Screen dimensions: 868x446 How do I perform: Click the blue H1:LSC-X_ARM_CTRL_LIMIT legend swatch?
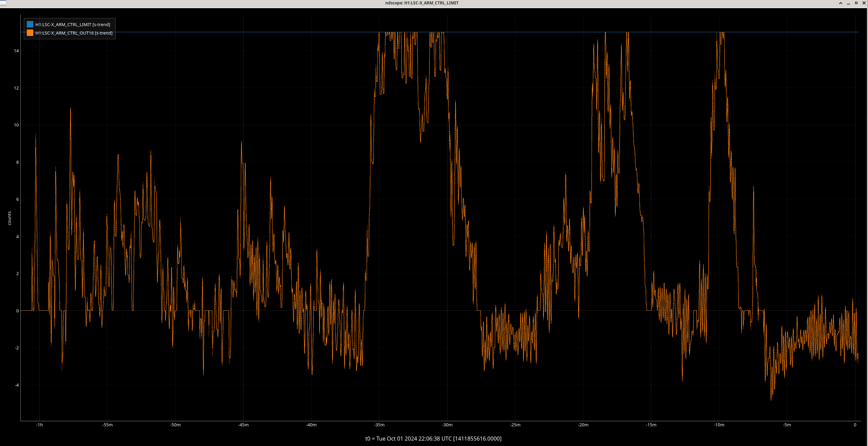[30, 24]
